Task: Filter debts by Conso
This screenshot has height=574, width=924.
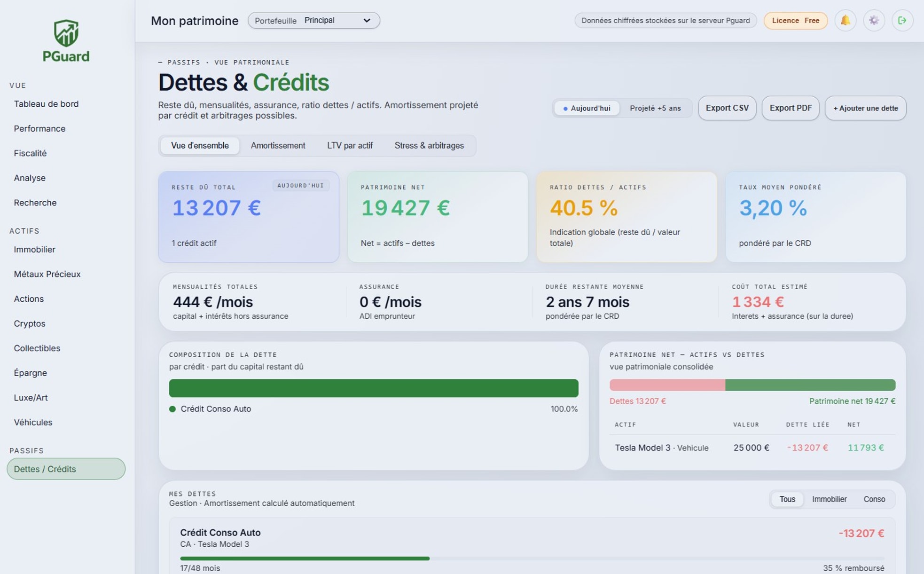Action: pos(874,499)
